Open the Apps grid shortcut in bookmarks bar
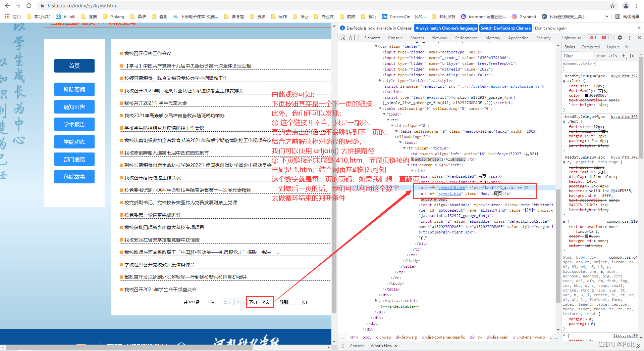This screenshot has width=644, height=351. (13, 16)
